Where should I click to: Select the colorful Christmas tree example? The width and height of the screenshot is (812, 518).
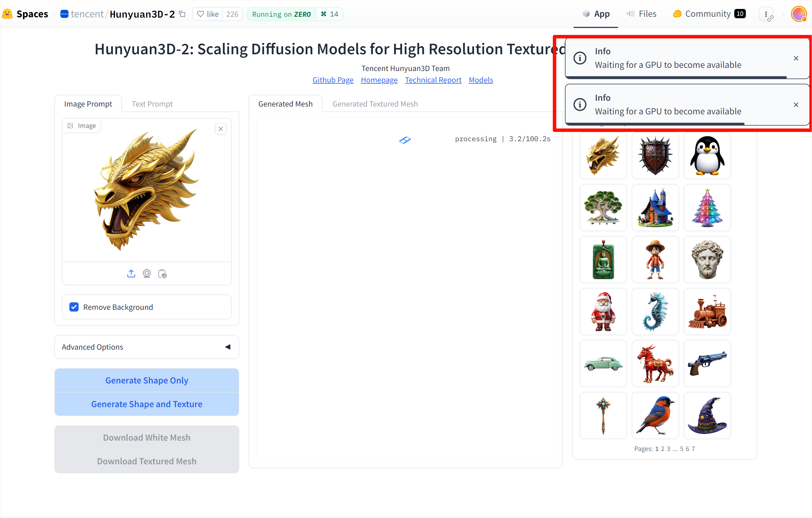pyautogui.click(x=707, y=208)
